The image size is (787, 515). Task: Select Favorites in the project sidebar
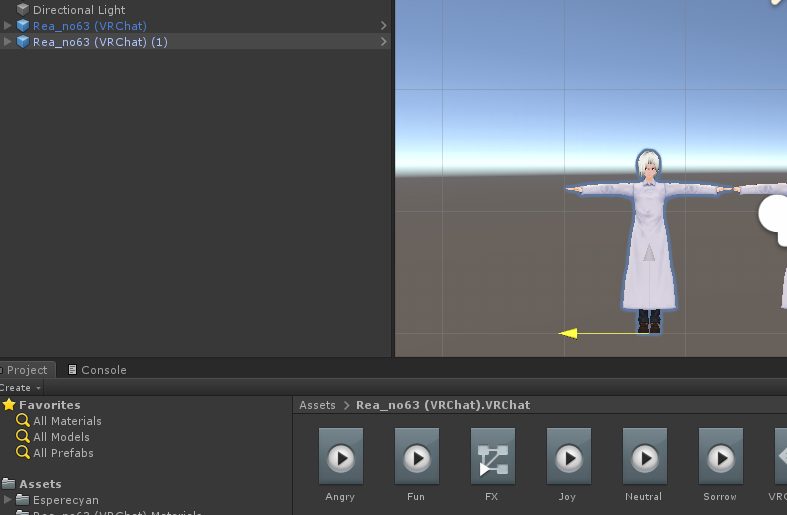pos(50,405)
